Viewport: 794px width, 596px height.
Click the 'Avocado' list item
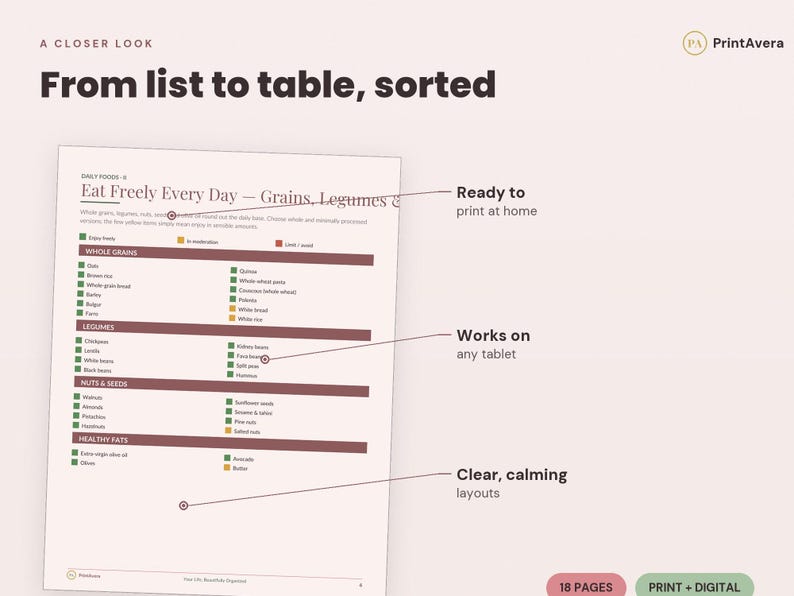tap(239, 458)
